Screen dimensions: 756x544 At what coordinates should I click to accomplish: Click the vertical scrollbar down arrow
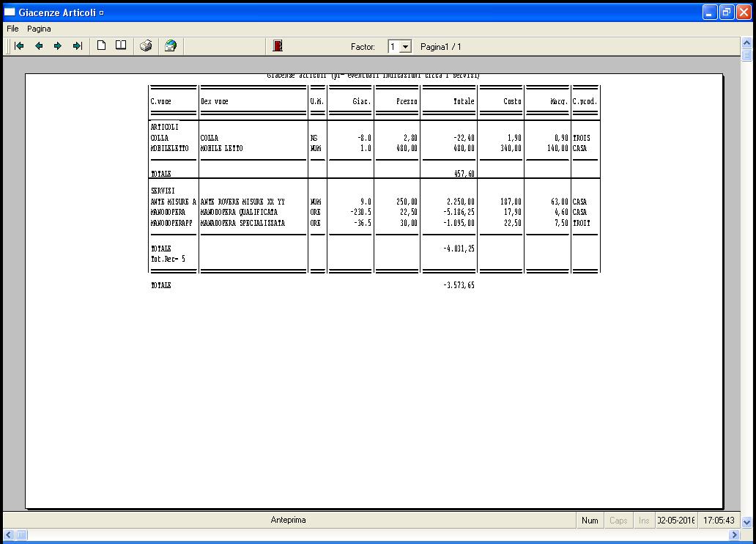point(746,522)
